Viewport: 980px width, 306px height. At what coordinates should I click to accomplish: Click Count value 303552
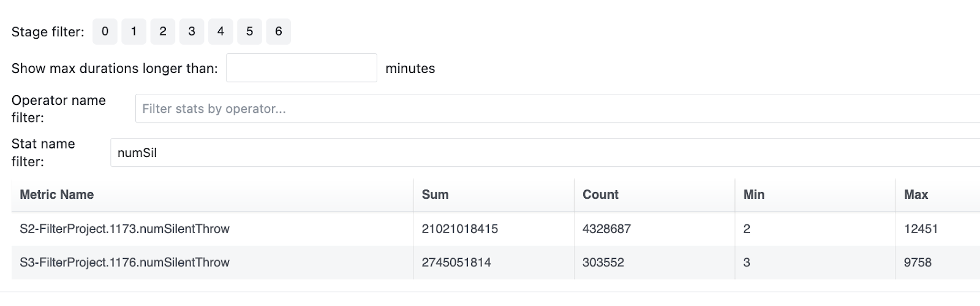(603, 262)
